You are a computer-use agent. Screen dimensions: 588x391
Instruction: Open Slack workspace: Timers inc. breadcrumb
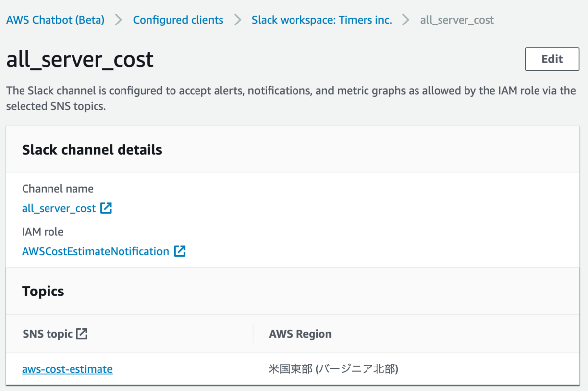[x=322, y=20]
